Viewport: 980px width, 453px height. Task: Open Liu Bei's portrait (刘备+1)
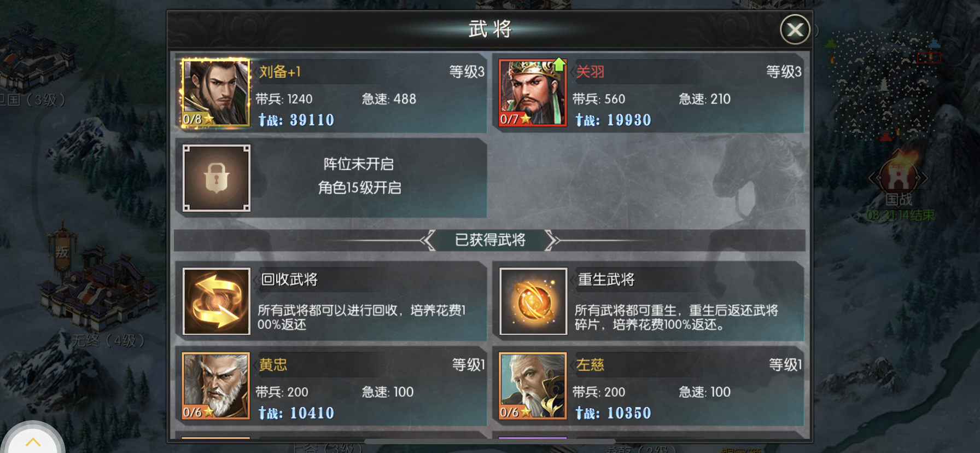coord(216,93)
